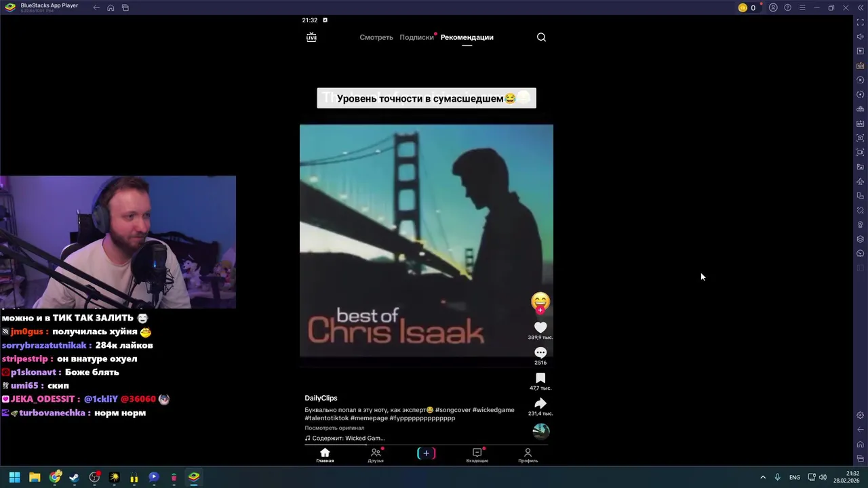868x488 pixels.
Task: Follow DailyClips via avatar plus button
Action: pos(540,310)
